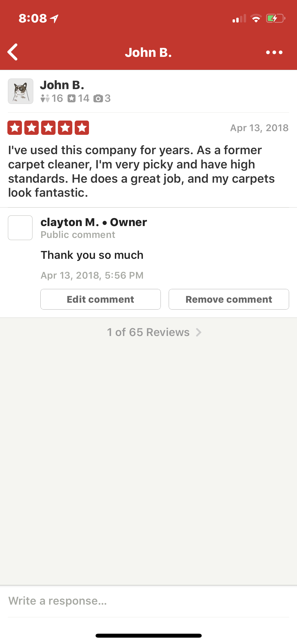The width and height of the screenshot is (297, 644).
Task: Tap the Apr 13, 2018 review date
Action: click(259, 128)
